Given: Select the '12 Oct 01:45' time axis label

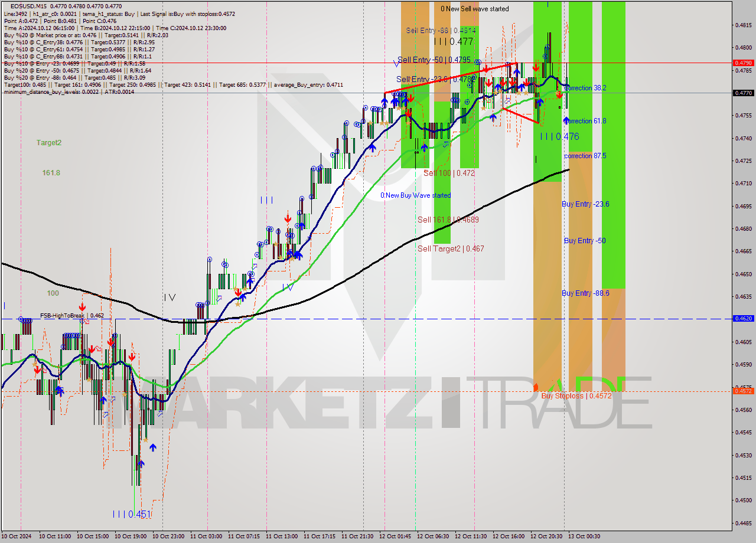Looking at the screenshot, I should coord(395,537).
